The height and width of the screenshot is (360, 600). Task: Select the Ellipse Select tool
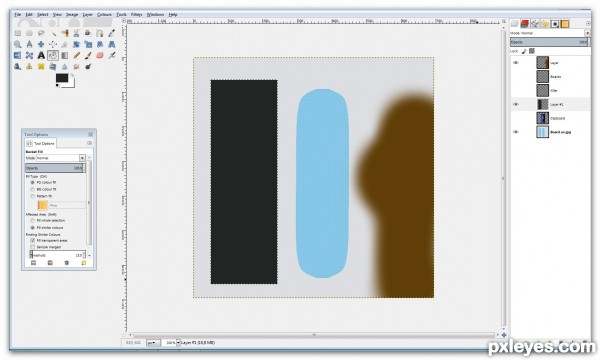tap(29, 33)
